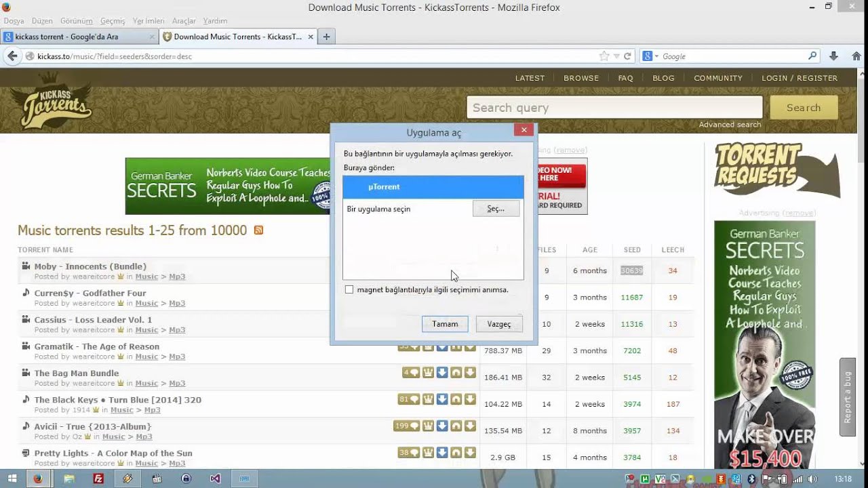Click blue download arrow for Pretty Lights torrent
This screenshot has height=488, width=868.
[x=442, y=452]
